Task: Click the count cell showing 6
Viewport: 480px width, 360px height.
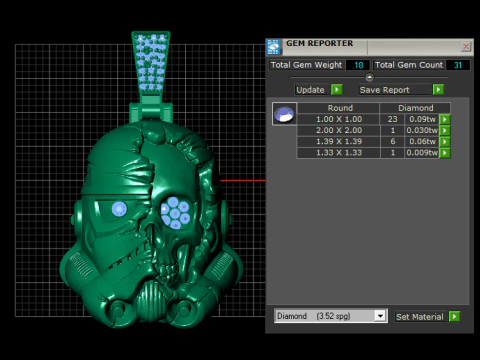Action: pyautogui.click(x=392, y=142)
